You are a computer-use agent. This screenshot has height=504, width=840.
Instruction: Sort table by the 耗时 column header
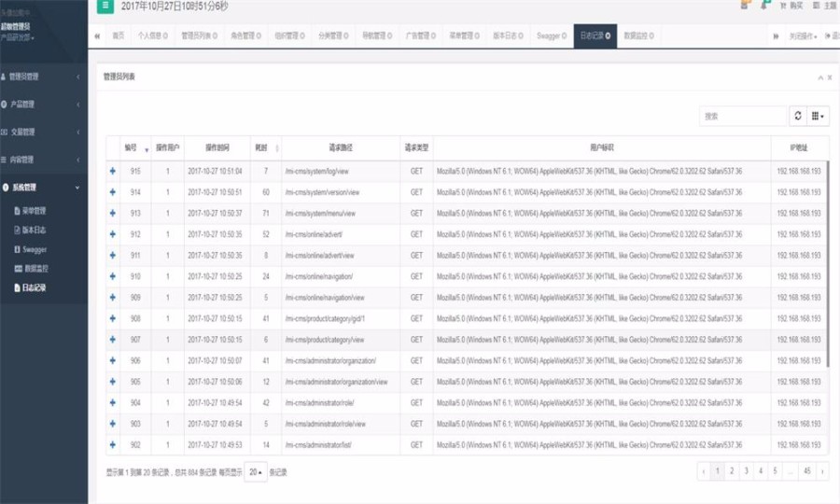click(266, 147)
